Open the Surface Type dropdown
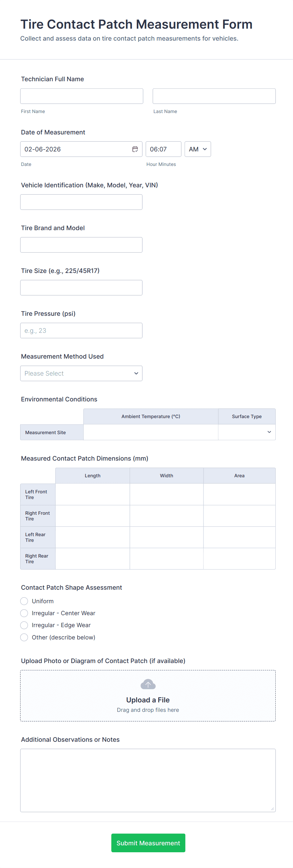Viewport: 293px width, 868px height. point(246,432)
